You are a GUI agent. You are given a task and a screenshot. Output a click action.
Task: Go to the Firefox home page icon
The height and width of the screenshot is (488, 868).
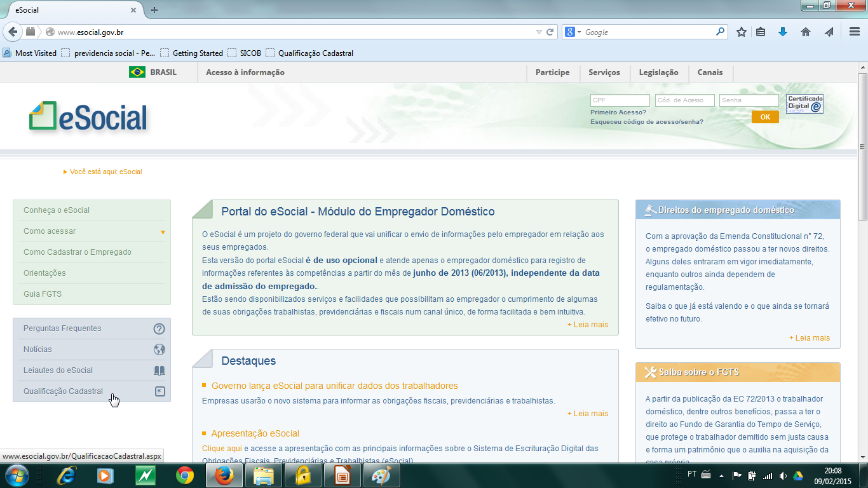click(x=806, y=32)
